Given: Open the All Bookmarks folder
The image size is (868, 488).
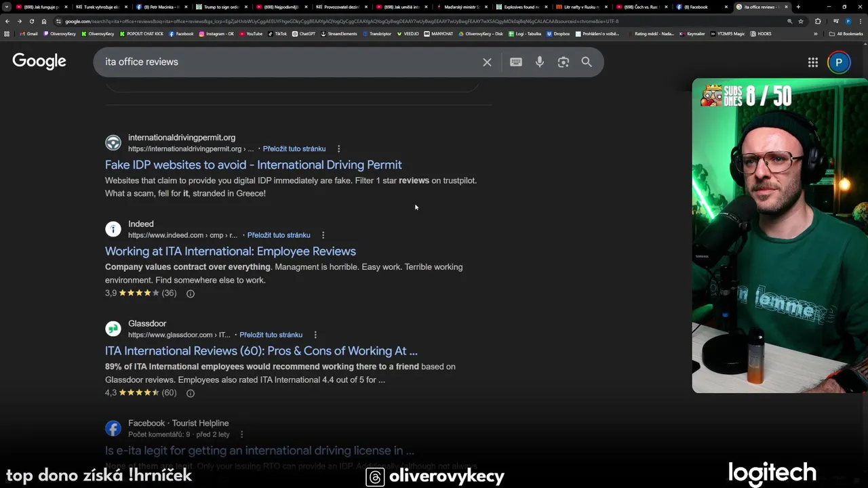Looking at the screenshot, I should click(846, 34).
